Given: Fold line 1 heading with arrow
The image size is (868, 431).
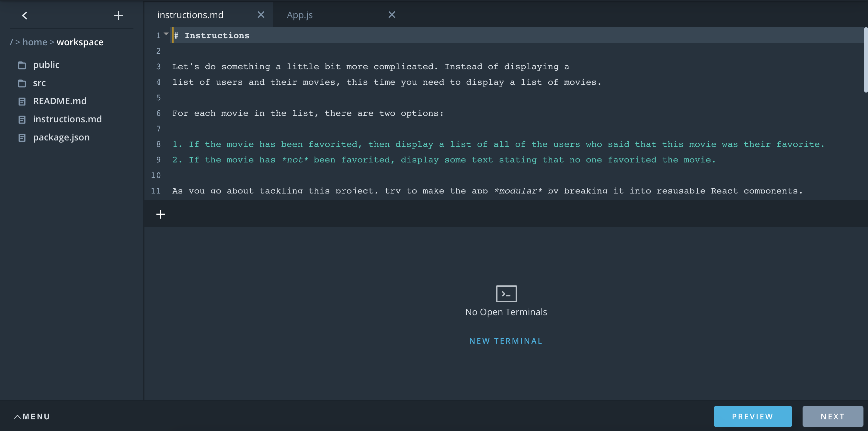Looking at the screenshot, I should pyautogui.click(x=166, y=34).
